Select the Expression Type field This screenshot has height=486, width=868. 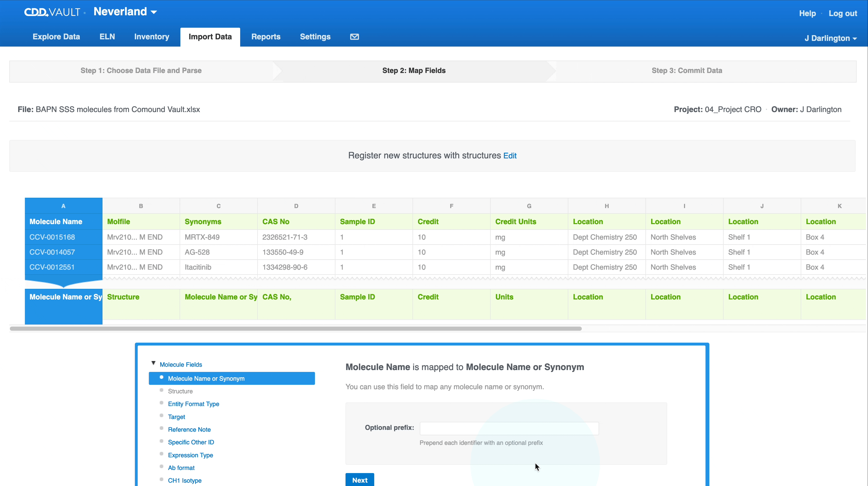(x=190, y=455)
